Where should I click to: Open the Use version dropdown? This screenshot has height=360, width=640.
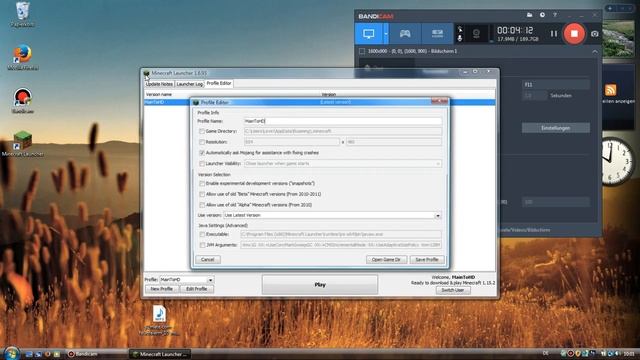[332, 215]
